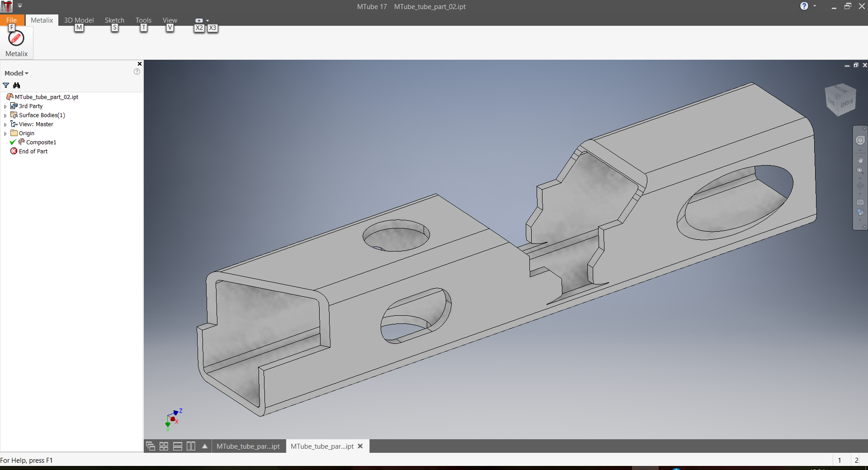This screenshot has height=470, width=868.
Task: Open the Help question mark icon
Action: pos(804,6)
